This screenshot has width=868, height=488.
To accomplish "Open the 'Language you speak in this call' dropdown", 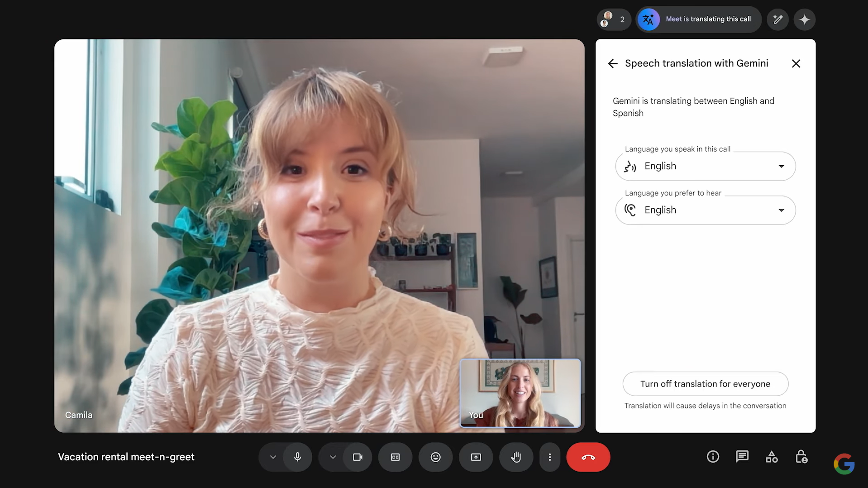I will pos(705,166).
